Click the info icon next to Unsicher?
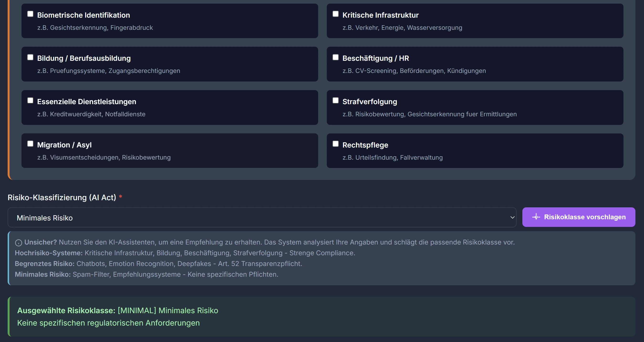The image size is (644, 342). pyautogui.click(x=19, y=243)
